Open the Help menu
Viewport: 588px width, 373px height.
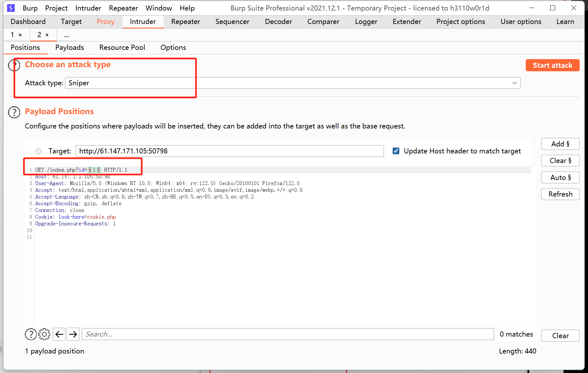[187, 8]
